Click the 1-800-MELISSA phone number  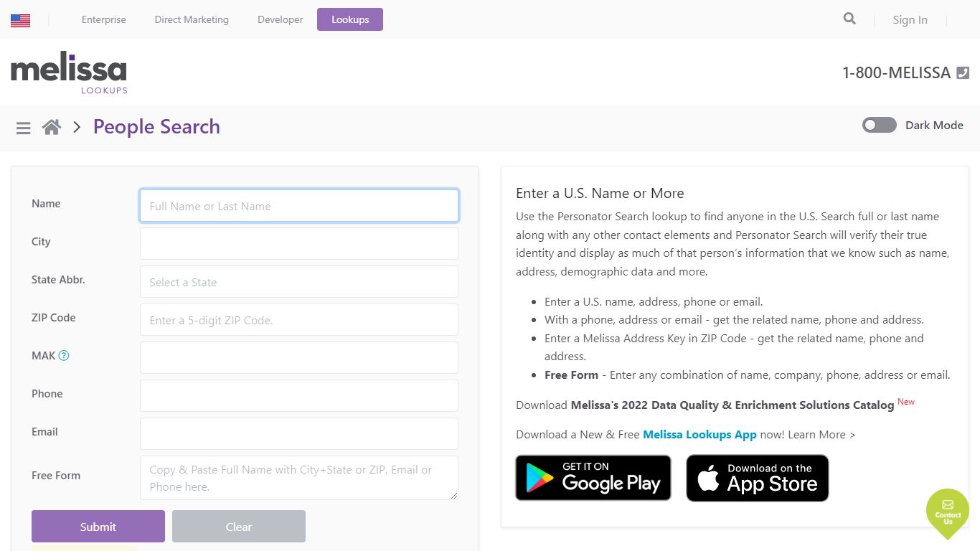point(896,72)
